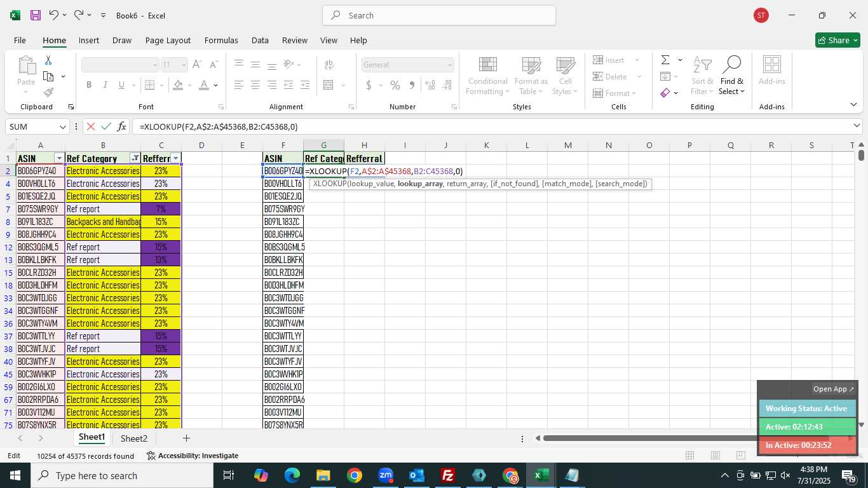Click Decrease Decimal icon
Image resolution: width=868 pixels, height=488 pixels.
pyautogui.click(x=447, y=85)
